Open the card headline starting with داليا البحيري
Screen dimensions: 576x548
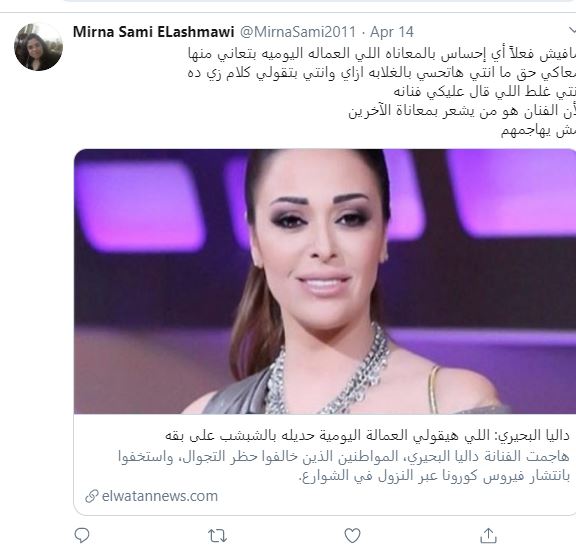tap(367, 436)
